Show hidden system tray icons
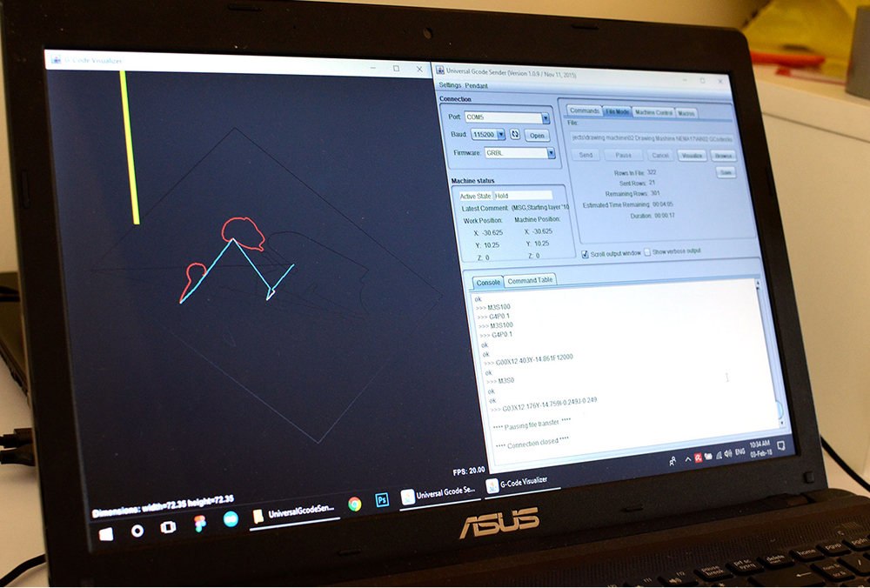The height and width of the screenshot is (588, 870). click(688, 458)
